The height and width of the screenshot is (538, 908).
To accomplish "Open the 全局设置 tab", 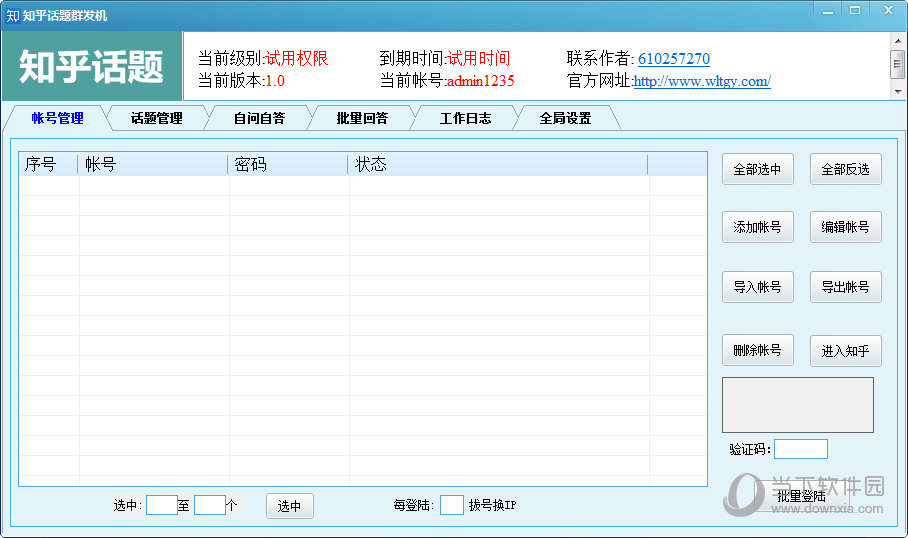I will click(566, 118).
